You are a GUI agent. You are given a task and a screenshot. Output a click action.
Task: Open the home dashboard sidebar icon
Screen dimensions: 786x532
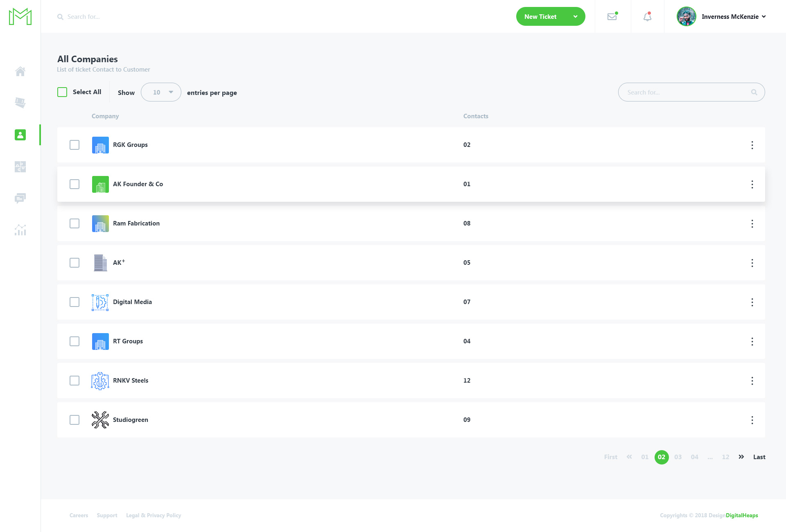pos(20,71)
